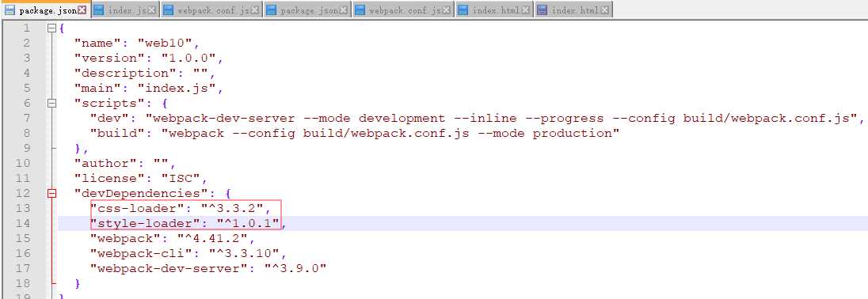The width and height of the screenshot is (868, 299).
Task: Close the inactive package.json tab
Action: (x=343, y=10)
